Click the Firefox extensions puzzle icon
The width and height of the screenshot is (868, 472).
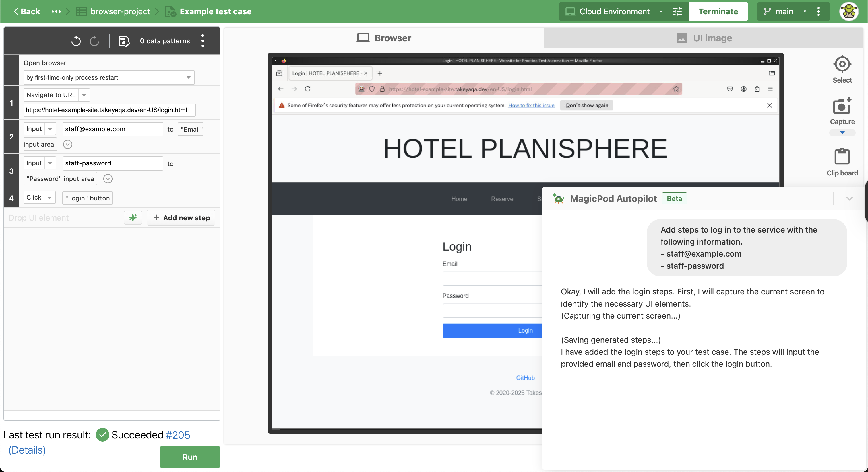(757, 89)
